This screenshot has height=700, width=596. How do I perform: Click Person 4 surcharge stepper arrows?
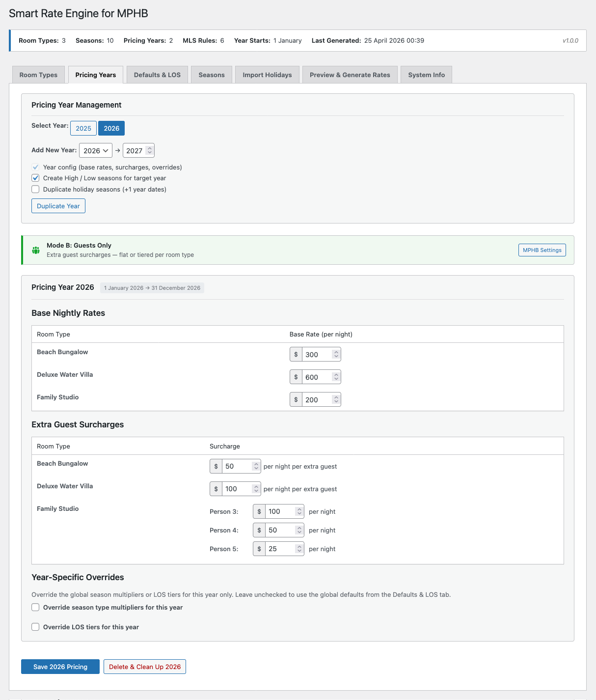click(x=299, y=530)
